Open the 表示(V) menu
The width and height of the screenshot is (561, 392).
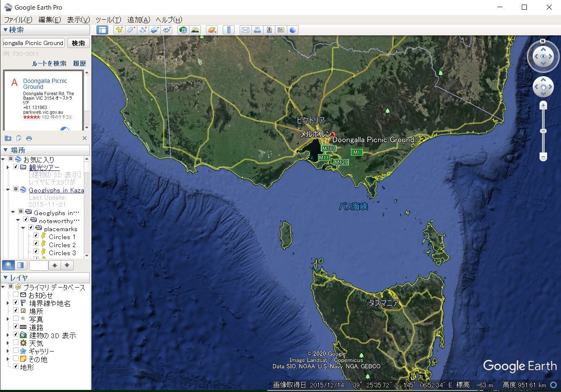tap(78, 20)
